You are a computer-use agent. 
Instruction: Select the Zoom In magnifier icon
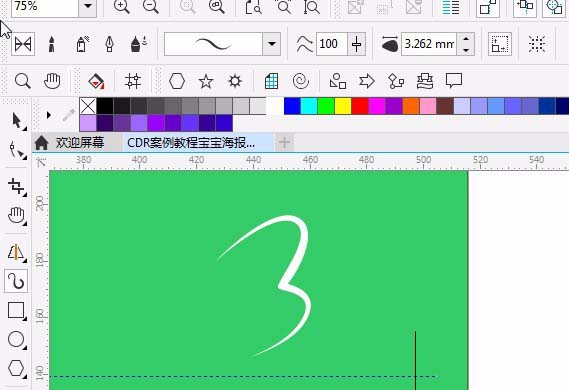pos(122,7)
